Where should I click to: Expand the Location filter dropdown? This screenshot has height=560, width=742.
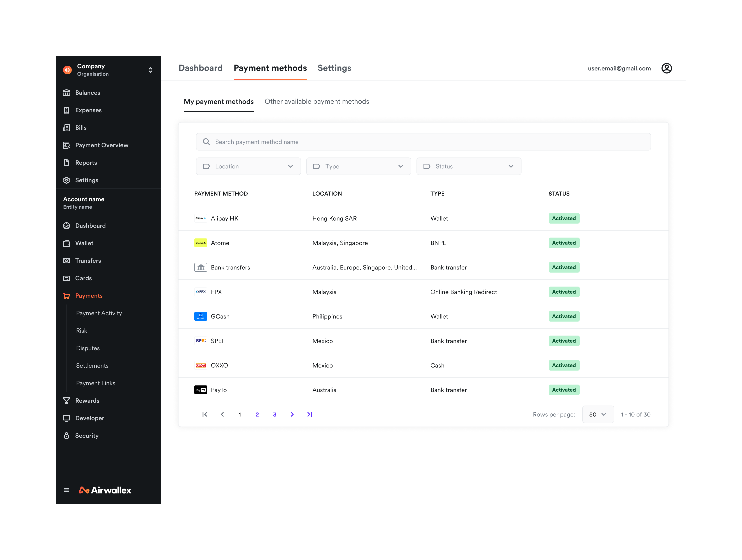(248, 166)
